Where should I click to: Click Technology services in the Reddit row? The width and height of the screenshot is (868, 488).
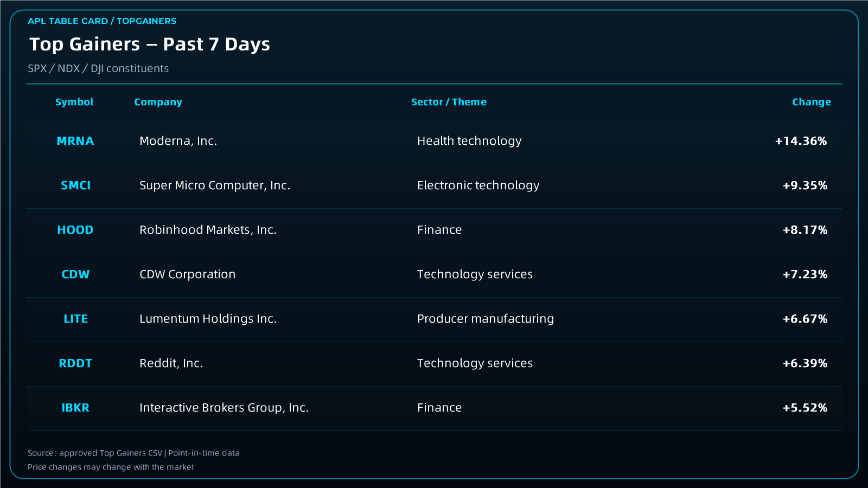coord(475,363)
